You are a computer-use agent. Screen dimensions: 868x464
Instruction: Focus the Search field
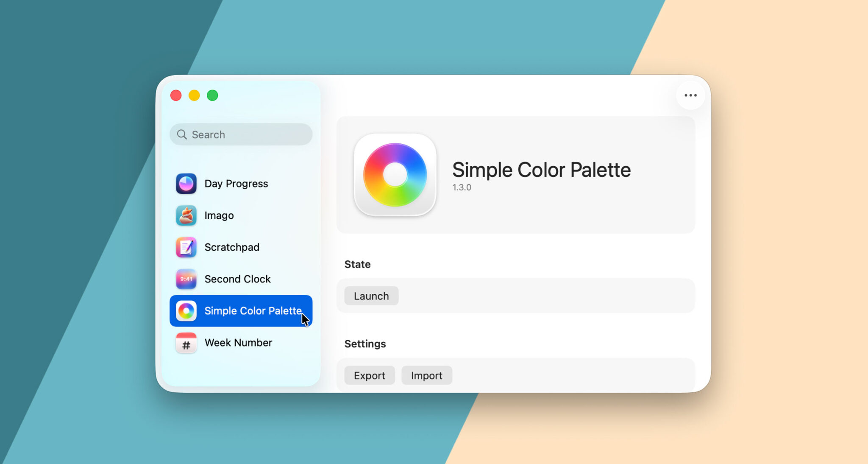[241, 134]
